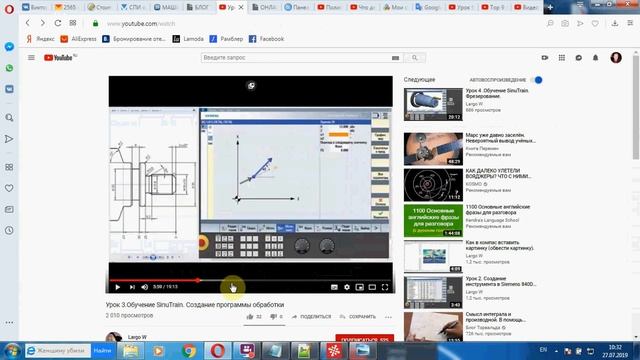Switch to the Google tab

click(427, 7)
